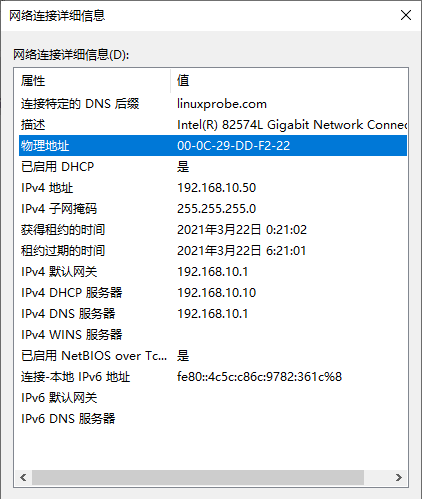Select the IPv4 WINS 服务器 row
The width and height of the screenshot is (422, 499).
[x=213, y=334]
